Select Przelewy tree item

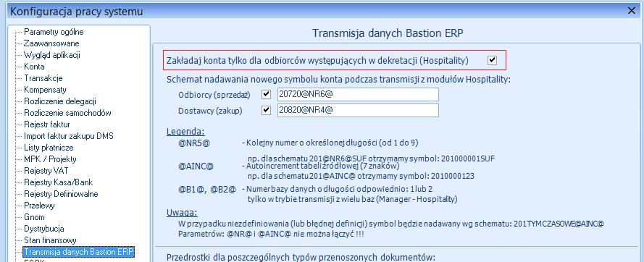pos(39,206)
